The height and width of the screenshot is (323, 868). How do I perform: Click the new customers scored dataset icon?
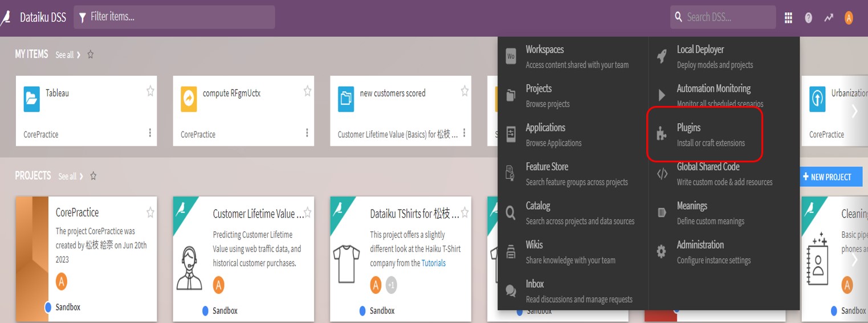click(346, 99)
